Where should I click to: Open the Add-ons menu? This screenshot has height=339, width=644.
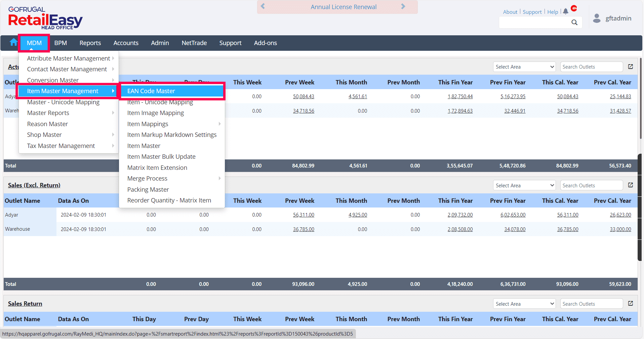[x=266, y=43]
